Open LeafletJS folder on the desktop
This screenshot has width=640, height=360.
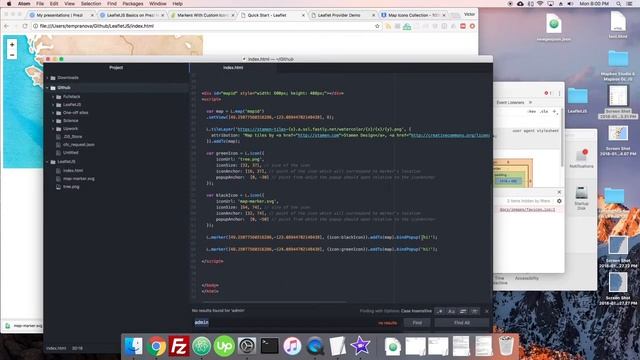[x=578, y=97]
